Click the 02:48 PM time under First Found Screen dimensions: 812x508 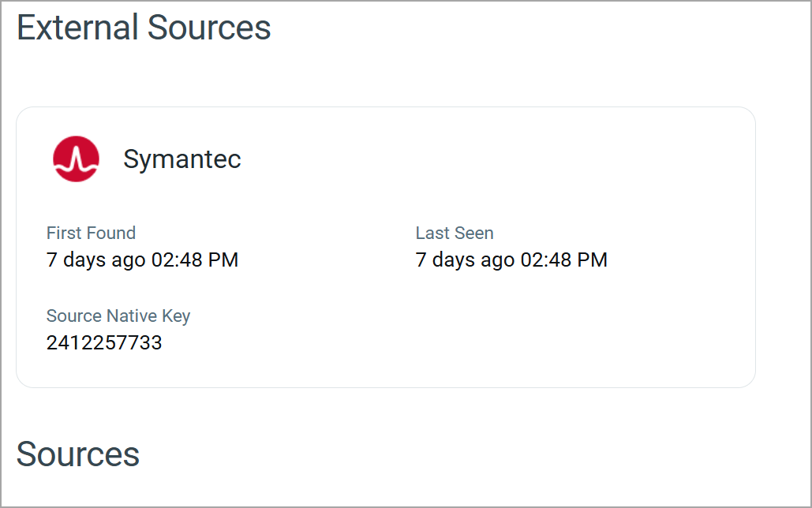click(194, 260)
